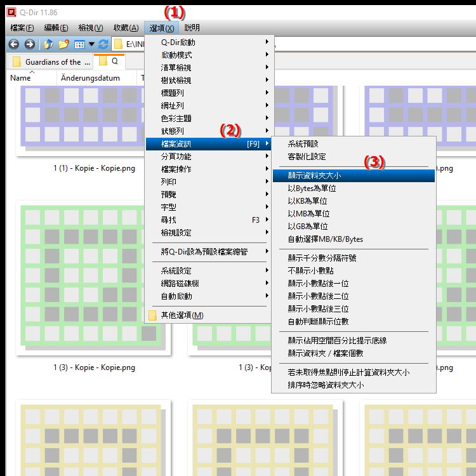Viewport: 476px width, 476px height.
Task: Choose 將Q-Dir設為預設檔案總管
Action: tap(209, 252)
